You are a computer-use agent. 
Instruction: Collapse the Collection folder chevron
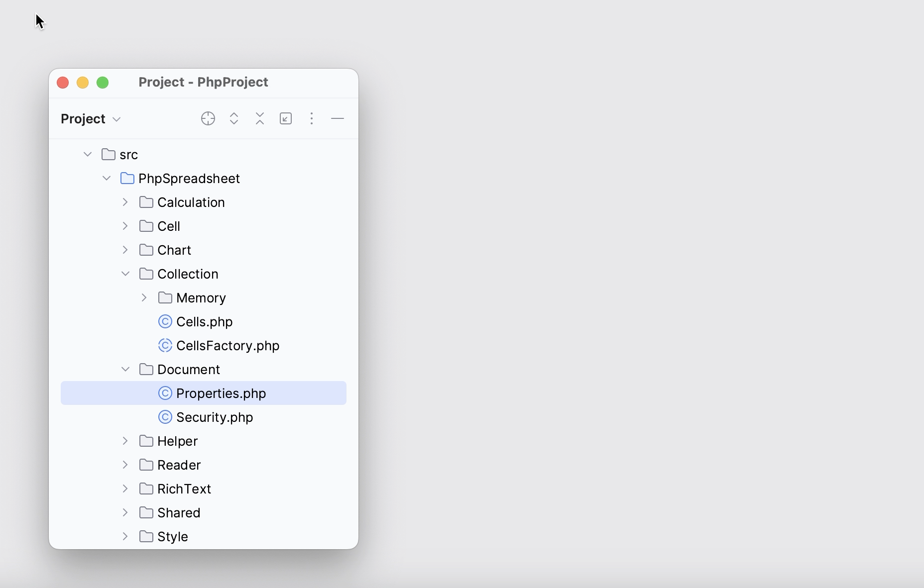point(125,274)
